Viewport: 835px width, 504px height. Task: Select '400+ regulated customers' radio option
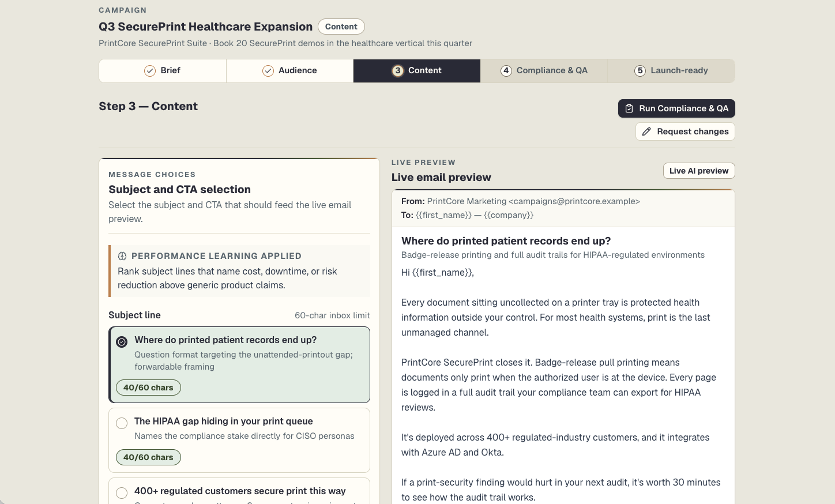[122, 493]
